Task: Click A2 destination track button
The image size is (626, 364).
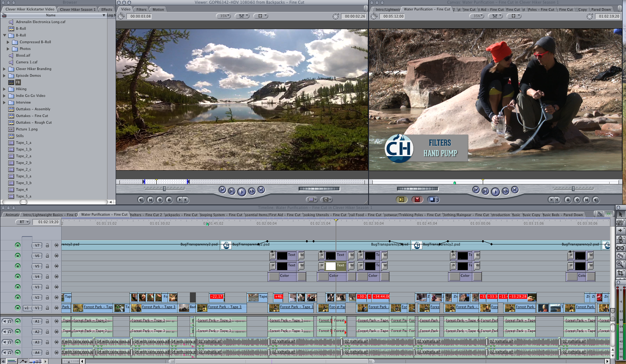Action: [x=37, y=332]
